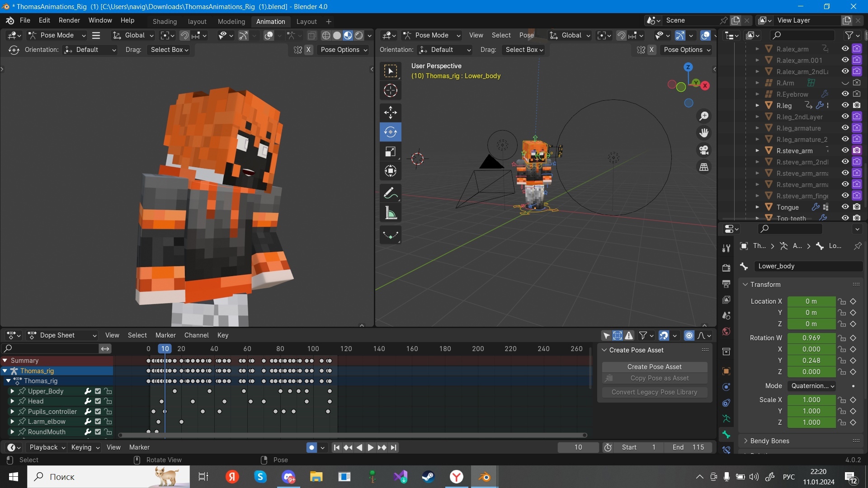
Task: Open the Object properties tab icon
Action: point(726,371)
